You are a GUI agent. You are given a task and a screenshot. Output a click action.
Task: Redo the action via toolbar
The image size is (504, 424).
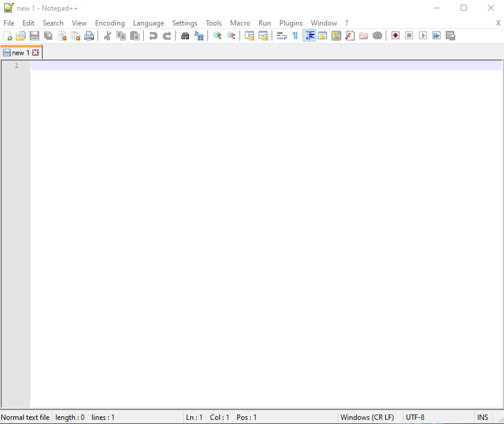coord(167,36)
